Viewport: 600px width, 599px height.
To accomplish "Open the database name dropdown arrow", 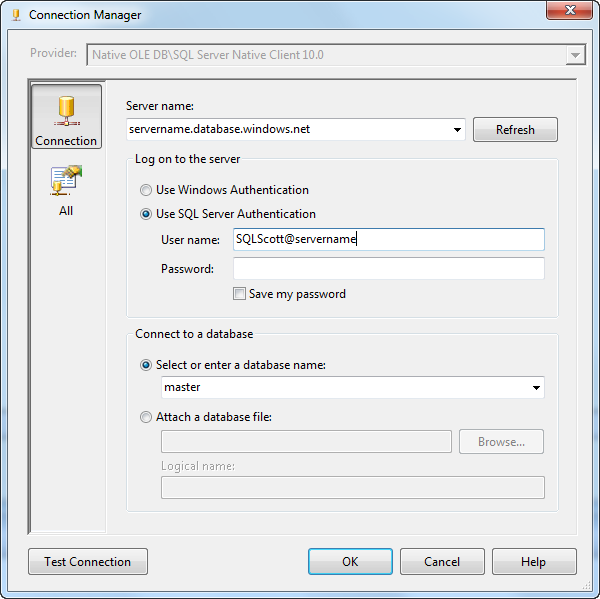I will pyautogui.click(x=536, y=388).
